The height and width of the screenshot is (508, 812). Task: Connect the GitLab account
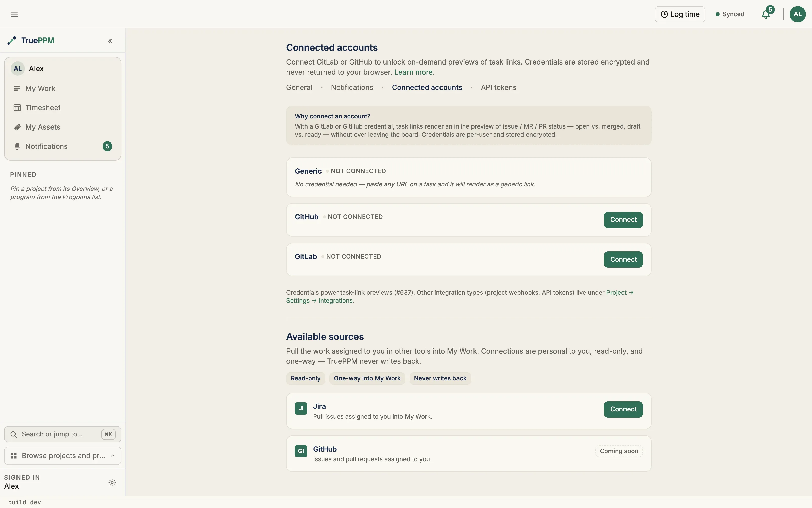(623, 259)
